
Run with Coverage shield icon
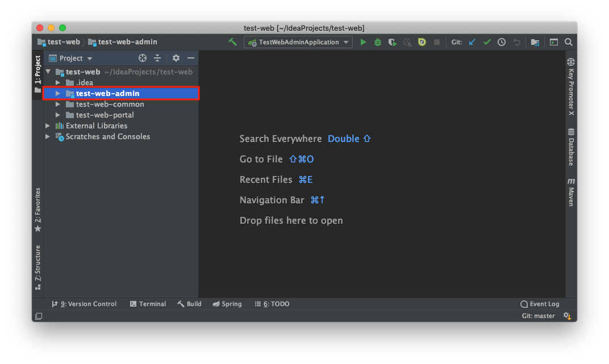click(x=393, y=42)
